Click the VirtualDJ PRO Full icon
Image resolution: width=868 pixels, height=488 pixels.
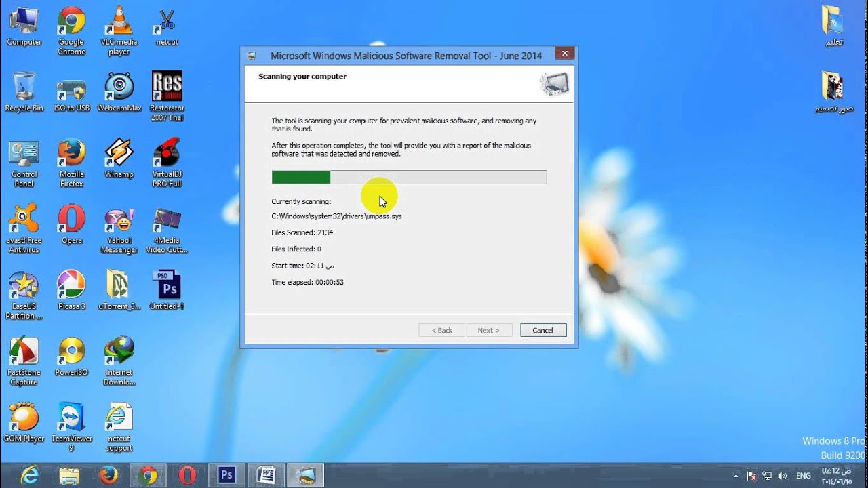(167, 163)
